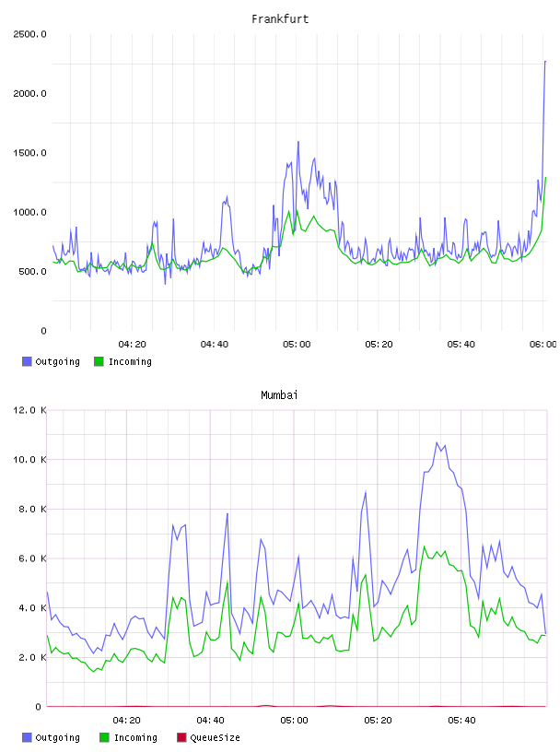The height and width of the screenshot is (752, 560).
Task: Click the 04:20 time label on Mumbai chart
Action: pos(126,721)
